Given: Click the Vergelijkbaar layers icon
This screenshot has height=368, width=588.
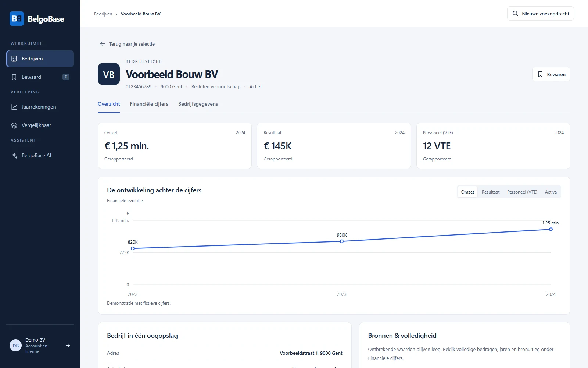Looking at the screenshot, I should pyautogui.click(x=14, y=125).
